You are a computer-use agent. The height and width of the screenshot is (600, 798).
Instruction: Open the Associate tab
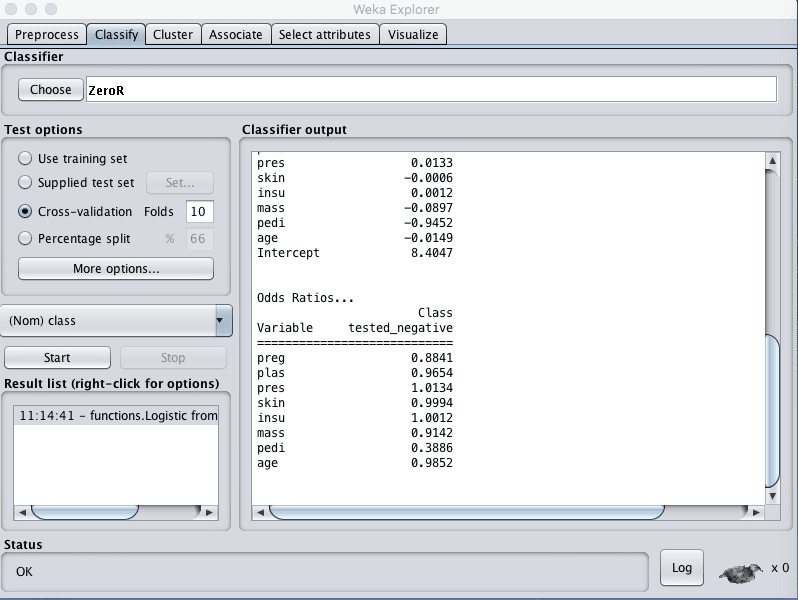click(236, 35)
